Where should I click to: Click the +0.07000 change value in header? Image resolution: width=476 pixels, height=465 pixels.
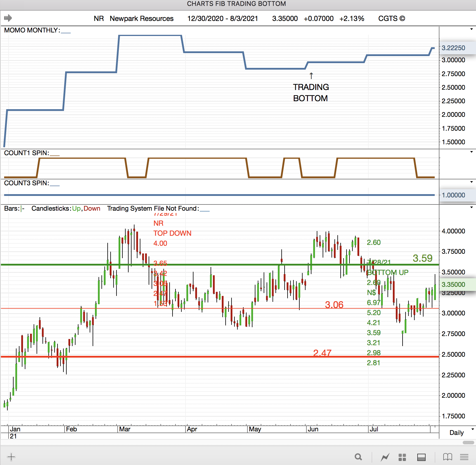point(319,19)
